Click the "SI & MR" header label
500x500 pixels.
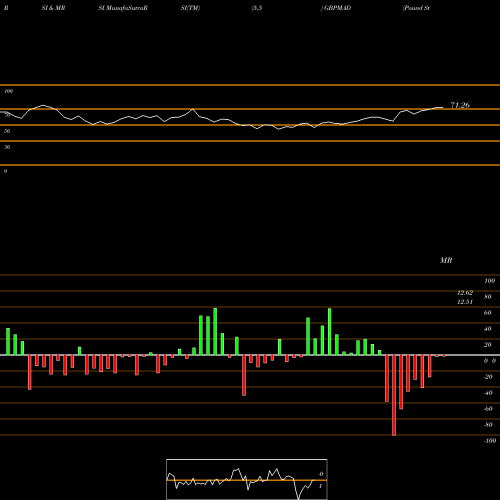pos(53,8)
